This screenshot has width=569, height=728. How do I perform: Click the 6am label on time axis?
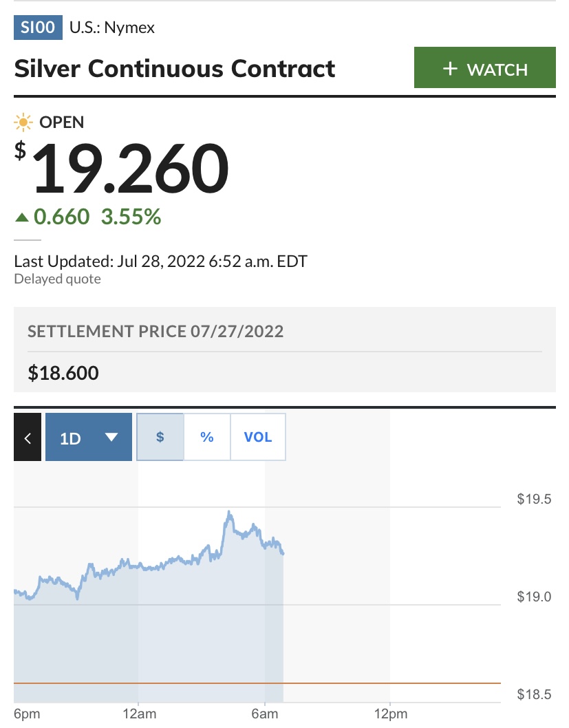coord(265,715)
